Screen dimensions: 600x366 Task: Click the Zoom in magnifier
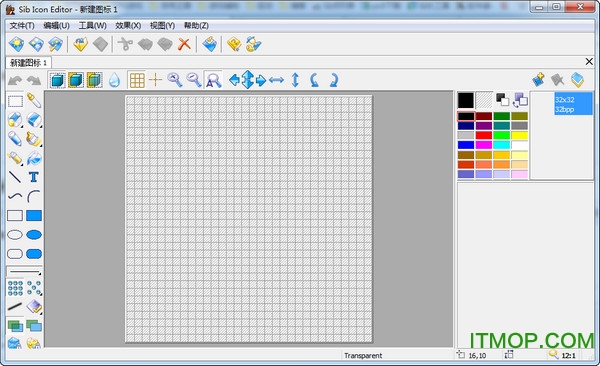[174, 80]
